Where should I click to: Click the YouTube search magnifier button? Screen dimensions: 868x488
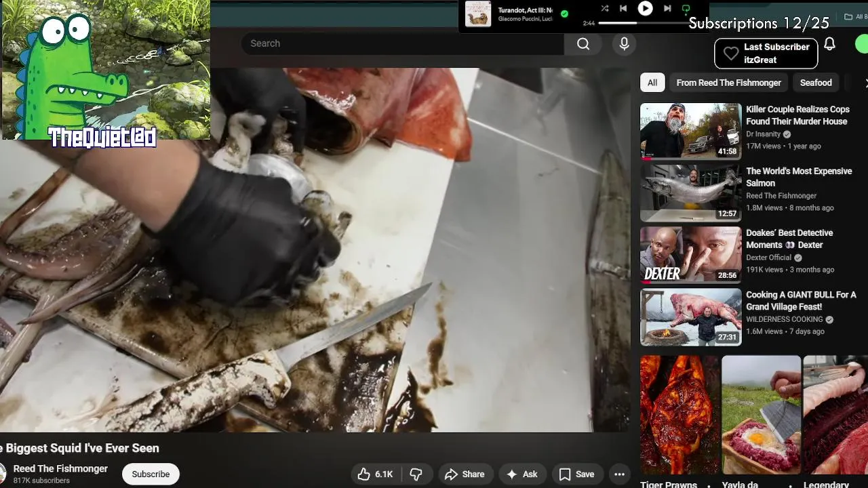[x=583, y=43]
